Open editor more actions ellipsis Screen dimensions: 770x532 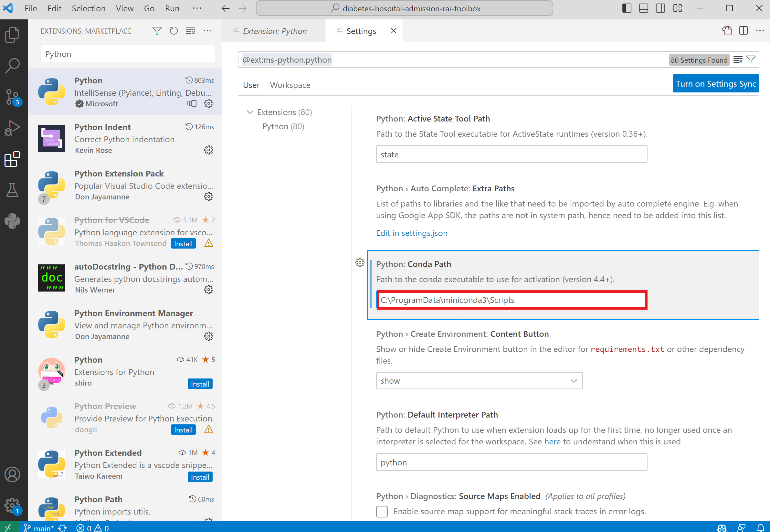pyautogui.click(x=760, y=31)
